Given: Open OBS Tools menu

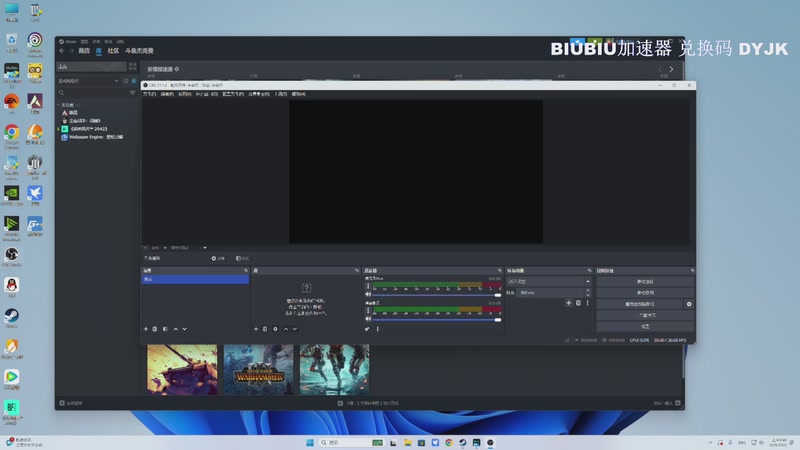Looking at the screenshot, I should [281, 94].
